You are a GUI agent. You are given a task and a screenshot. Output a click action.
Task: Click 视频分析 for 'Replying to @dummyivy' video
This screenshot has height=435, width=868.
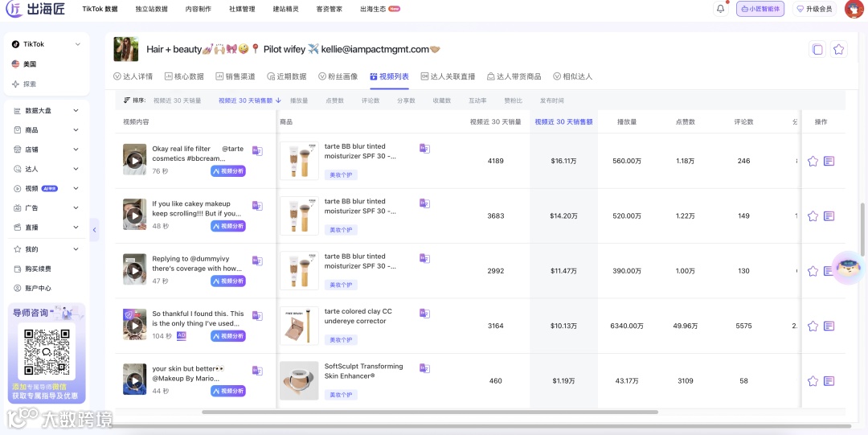point(228,281)
